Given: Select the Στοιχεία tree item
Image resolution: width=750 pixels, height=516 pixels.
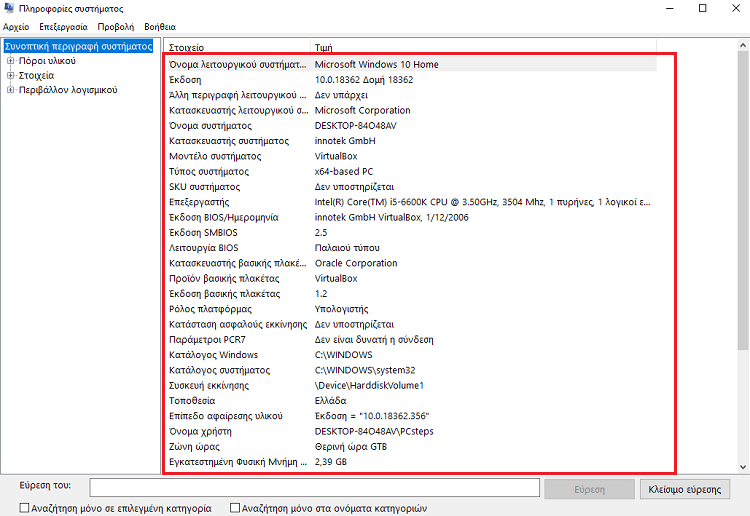Looking at the screenshot, I should 36,76.
